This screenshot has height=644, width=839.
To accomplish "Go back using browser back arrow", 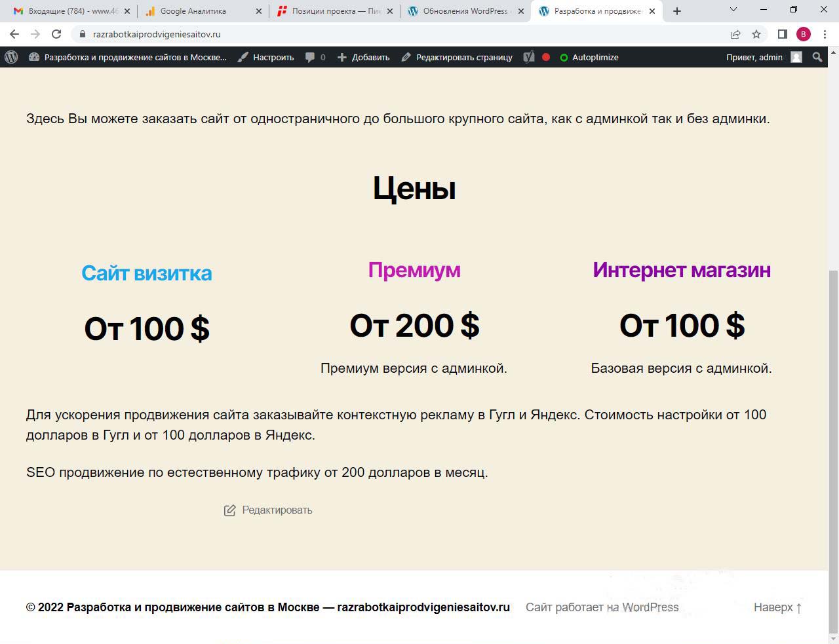I will click(14, 34).
